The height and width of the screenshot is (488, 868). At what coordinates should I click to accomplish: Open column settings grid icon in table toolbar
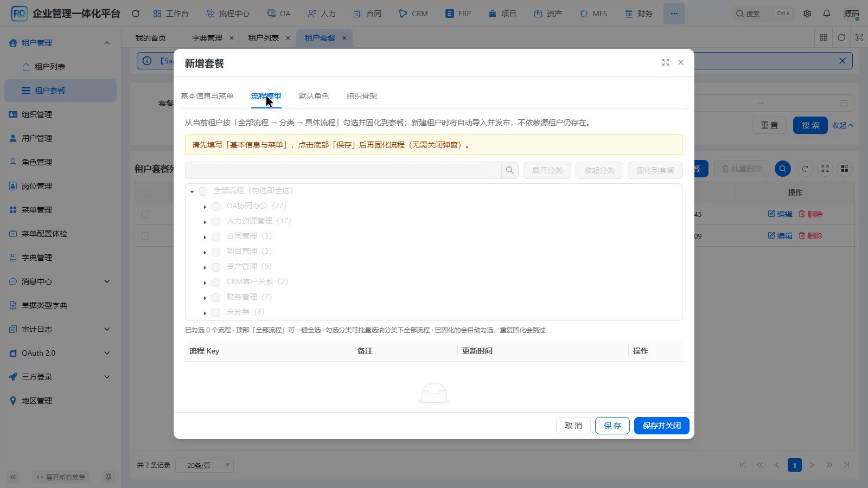click(845, 169)
